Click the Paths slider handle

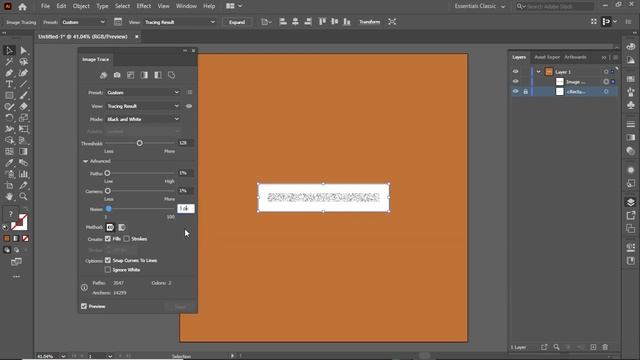(x=107, y=173)
